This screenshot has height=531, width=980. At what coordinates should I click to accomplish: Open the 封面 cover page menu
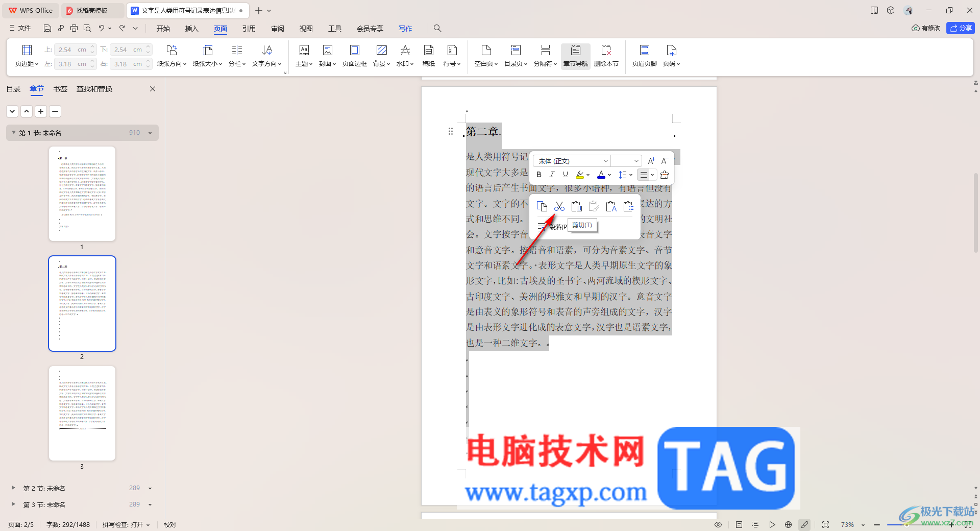click(327, 56)
